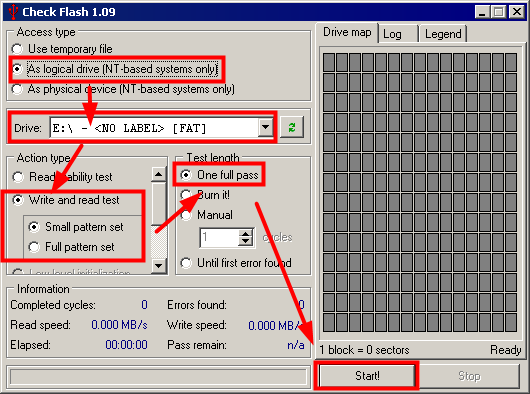Click the cycles number input field

click(x=219, y=238)
